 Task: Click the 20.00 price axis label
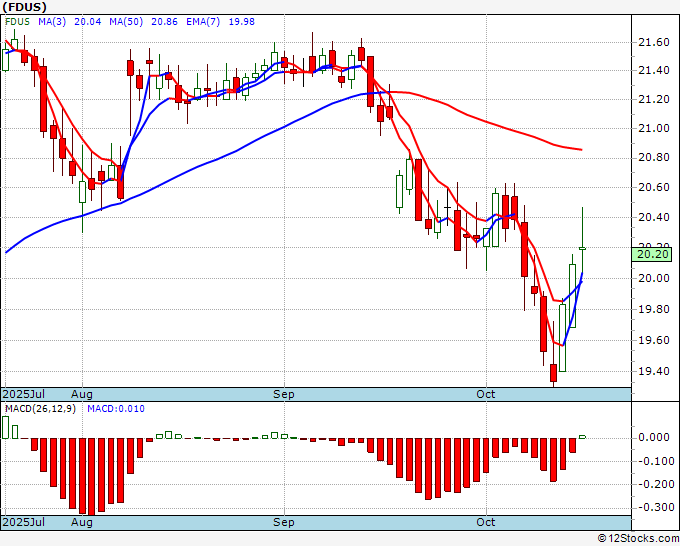(654, 278)
